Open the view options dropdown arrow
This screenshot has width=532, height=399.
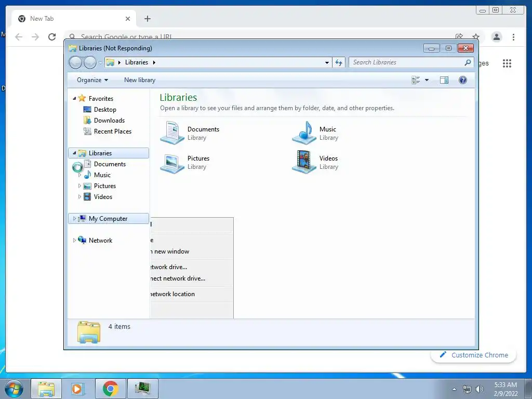pyautogui.click(x=427, y=80)
